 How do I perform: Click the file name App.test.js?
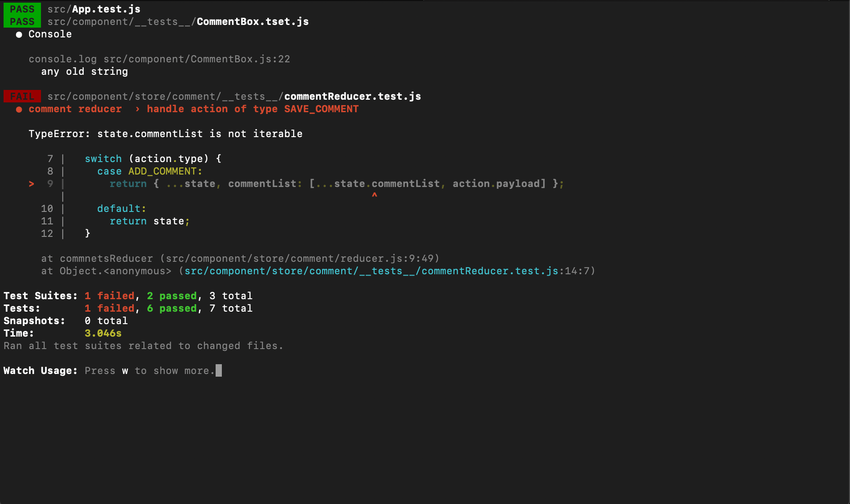point(106,9)
